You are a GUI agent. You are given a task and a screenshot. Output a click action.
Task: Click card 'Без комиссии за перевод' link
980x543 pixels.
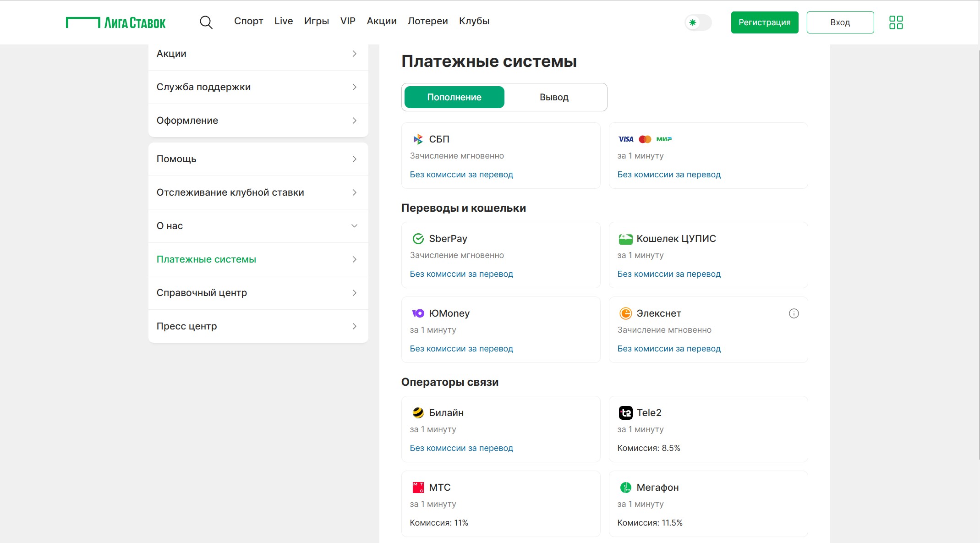pos(669,175)
